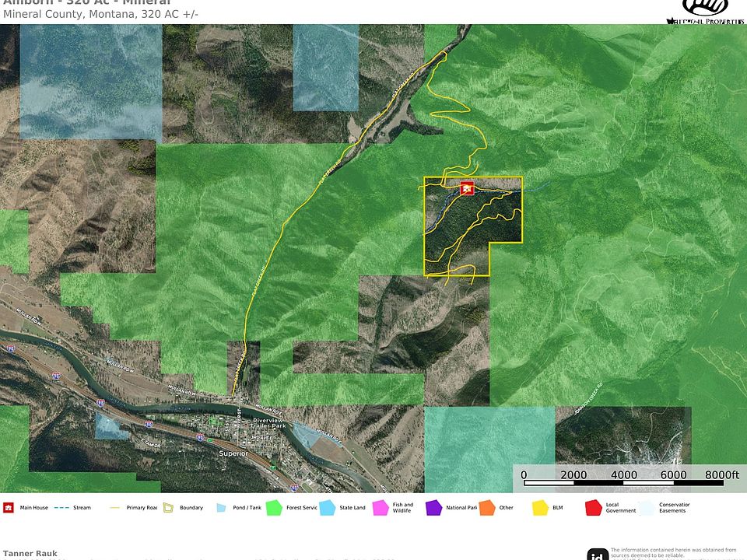
Task: Click the red Main House marker on the map
Action: [x=467, y=188]
